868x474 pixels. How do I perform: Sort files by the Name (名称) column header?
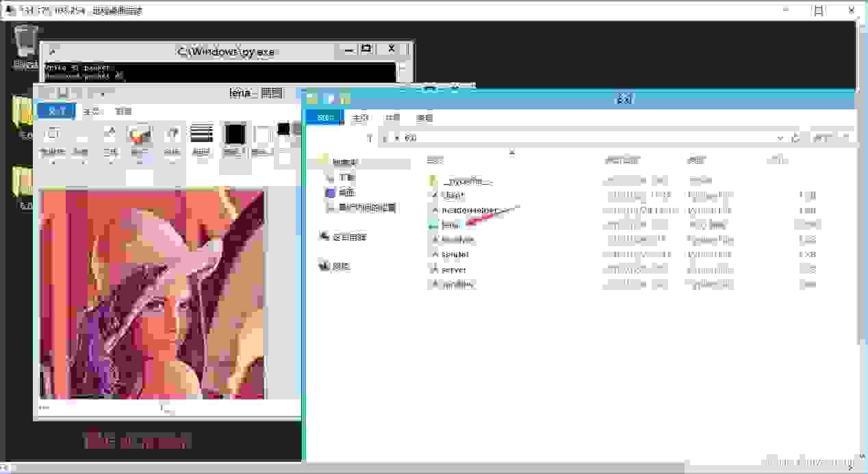[x=435, y=160]
